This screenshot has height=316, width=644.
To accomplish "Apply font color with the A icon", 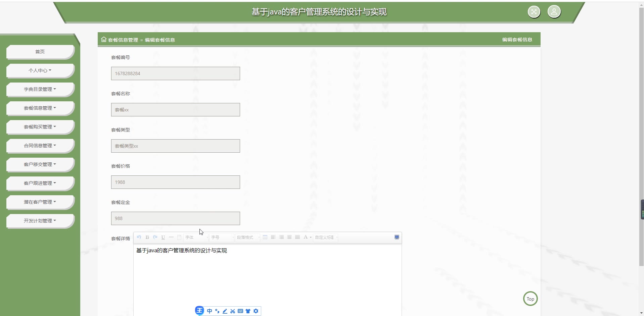I will [306, 237].
